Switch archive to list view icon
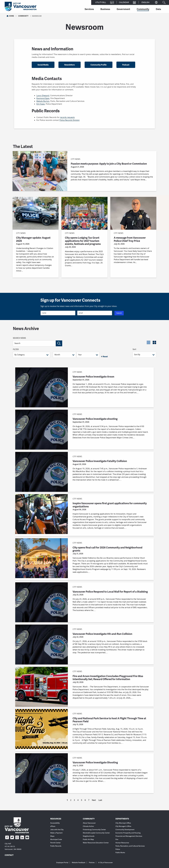 pos(148,342)
